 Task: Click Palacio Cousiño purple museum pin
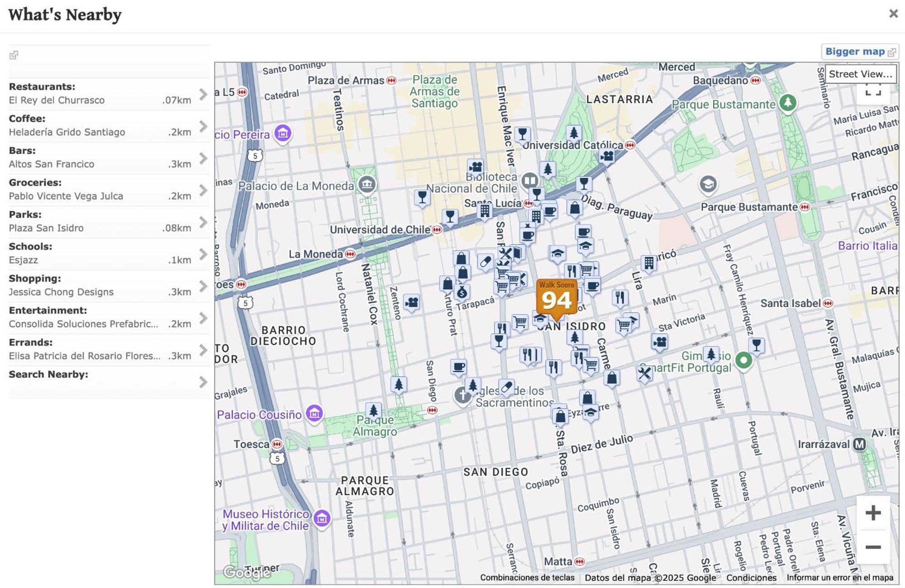314,413
